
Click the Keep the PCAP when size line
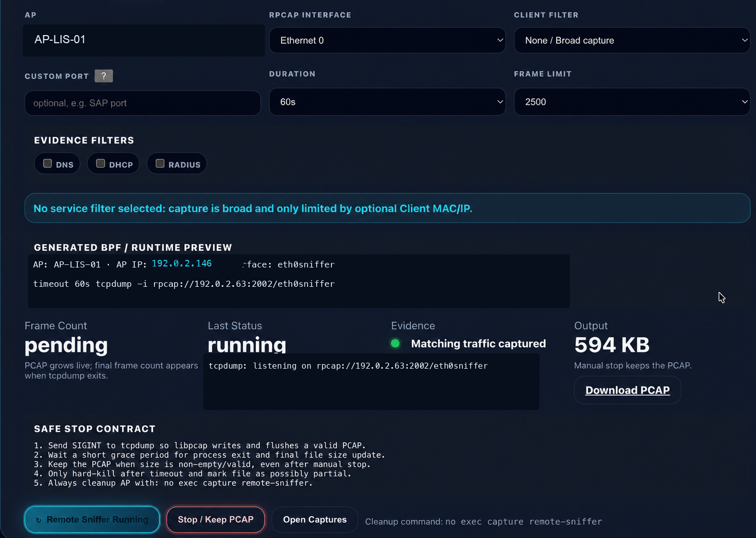[x=202, y=464]
